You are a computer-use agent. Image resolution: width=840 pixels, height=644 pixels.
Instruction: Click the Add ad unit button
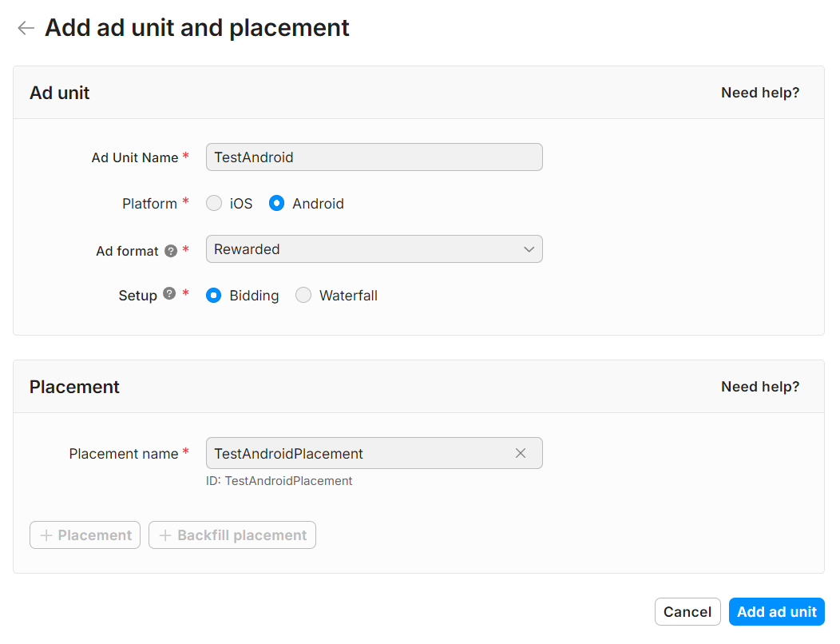click(776, 612)
